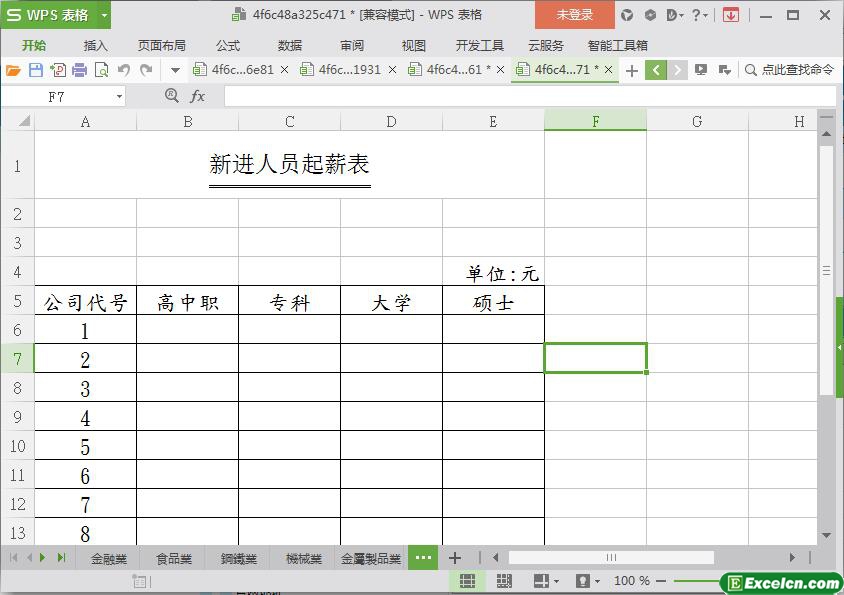This screenshot has width=844, height=595.
Task: Go to last sheet arrow
Action: click(x=61, y=558)
